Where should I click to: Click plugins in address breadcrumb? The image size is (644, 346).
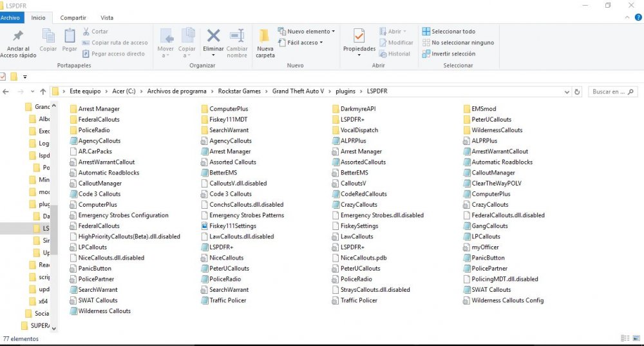pyautogui.click(x=345, y=91)
